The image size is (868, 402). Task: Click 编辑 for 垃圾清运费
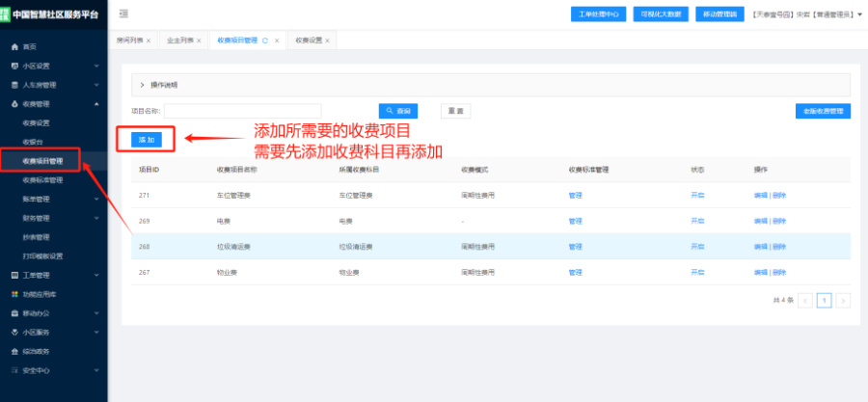pyautogui.click(x=761, y=247)
